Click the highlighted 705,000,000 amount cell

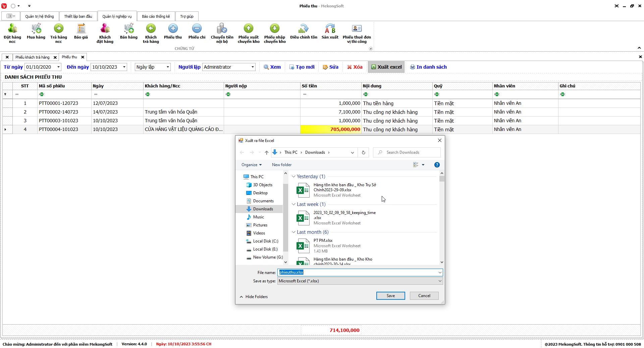(x=331, y=129)
